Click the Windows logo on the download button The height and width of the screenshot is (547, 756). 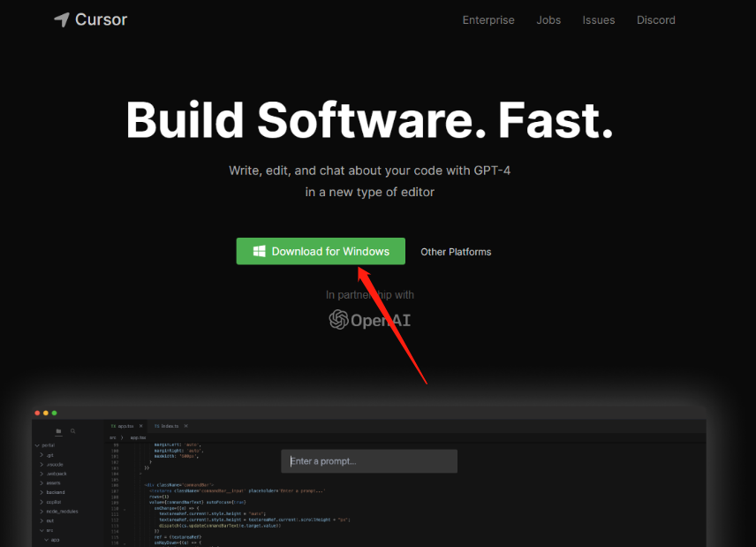[x=259, y=251]
